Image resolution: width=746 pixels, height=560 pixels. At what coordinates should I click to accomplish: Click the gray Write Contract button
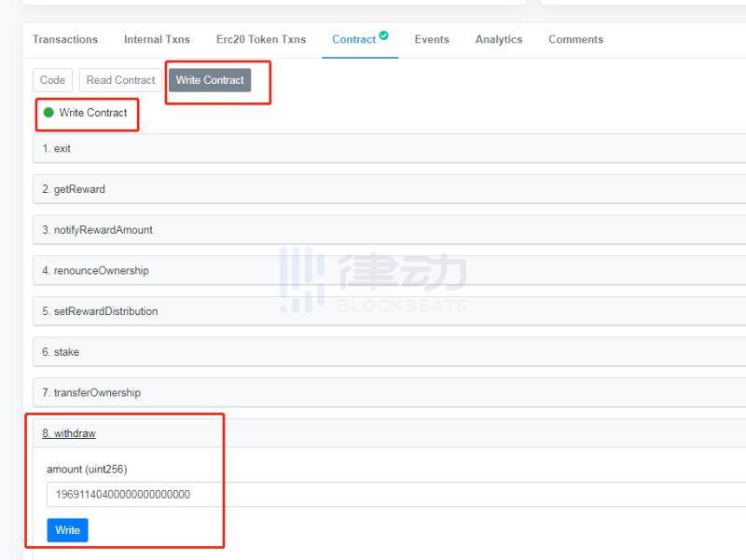pos(210,80)
